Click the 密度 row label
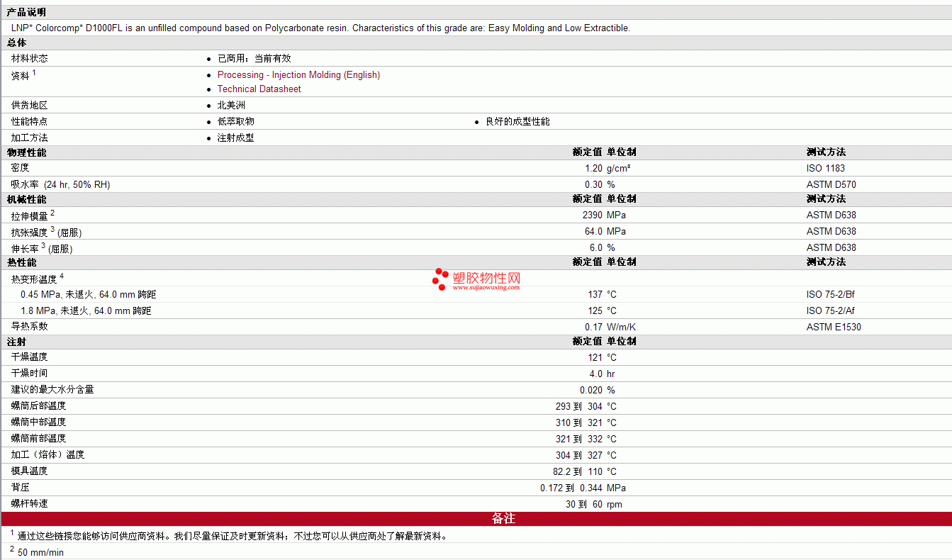Screen dimensions: 952x560 [21, 169]
